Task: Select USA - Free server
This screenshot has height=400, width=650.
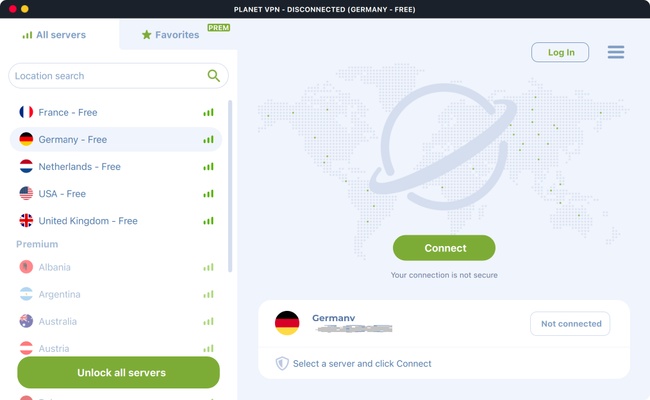Action: pos(116,194)
